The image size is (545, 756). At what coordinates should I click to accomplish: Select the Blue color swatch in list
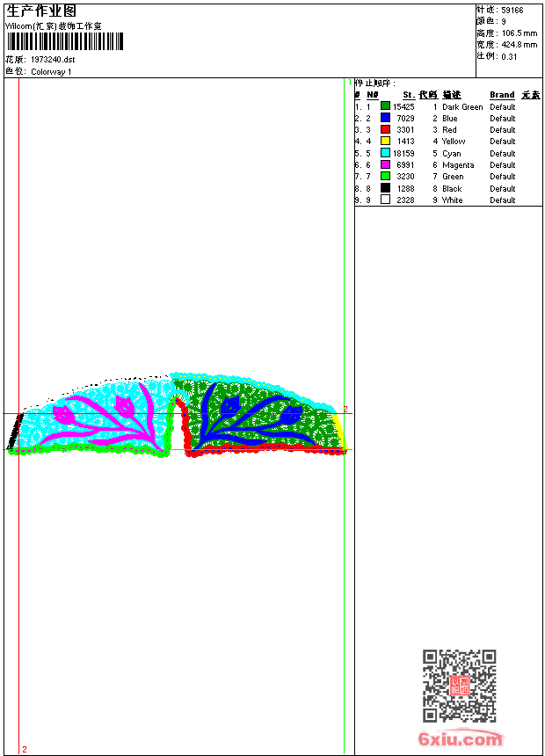[385, 118]
